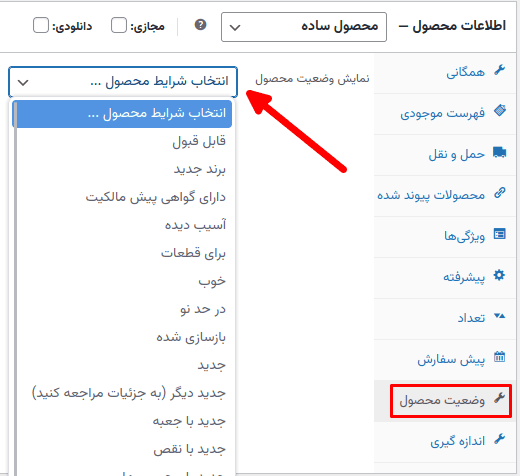Enable the دانلودی checkbox

[41, 25]
